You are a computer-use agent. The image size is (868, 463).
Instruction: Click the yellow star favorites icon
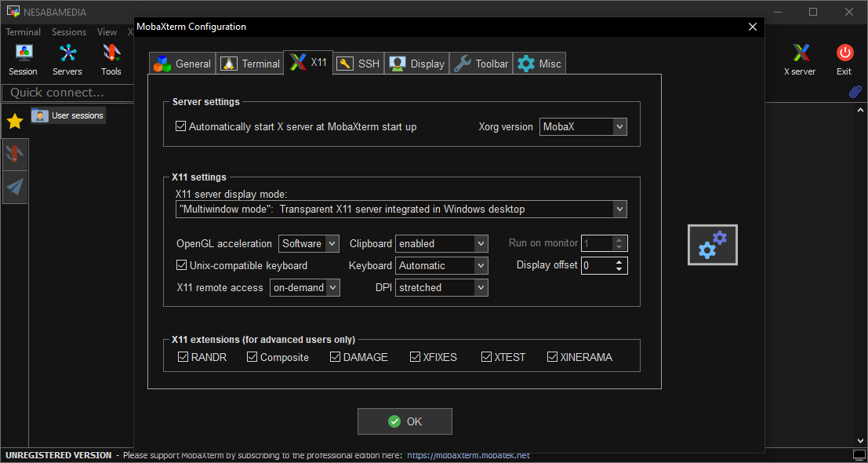tap(15, 121)
